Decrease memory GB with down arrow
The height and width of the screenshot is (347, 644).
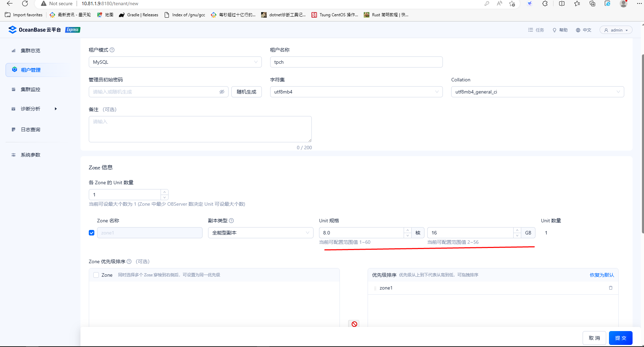click(517, 235)
